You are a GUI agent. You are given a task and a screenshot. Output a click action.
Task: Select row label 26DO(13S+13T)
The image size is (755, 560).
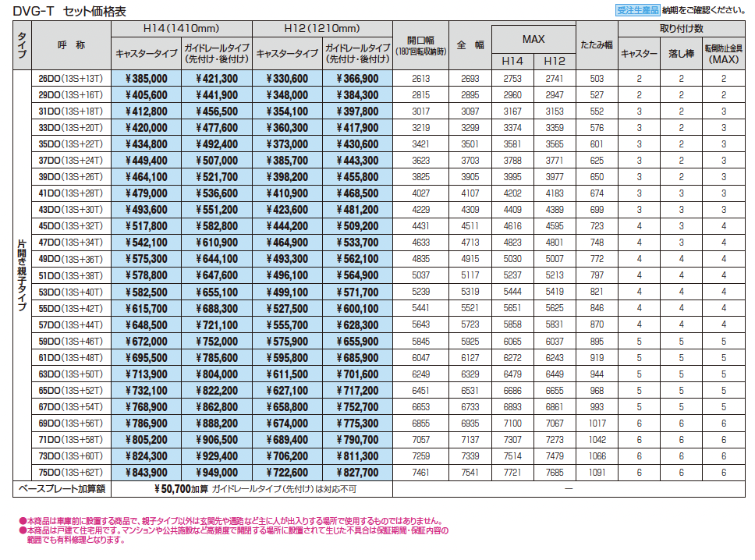coord(71,79)
